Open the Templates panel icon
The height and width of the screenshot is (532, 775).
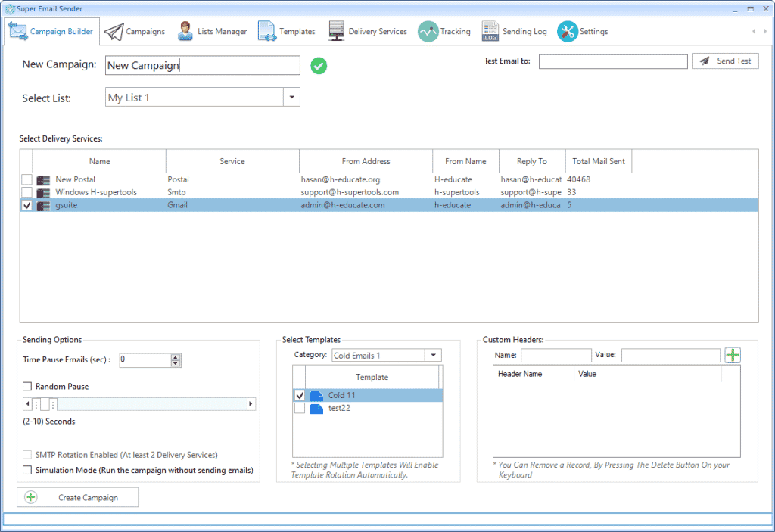[266, 31]
